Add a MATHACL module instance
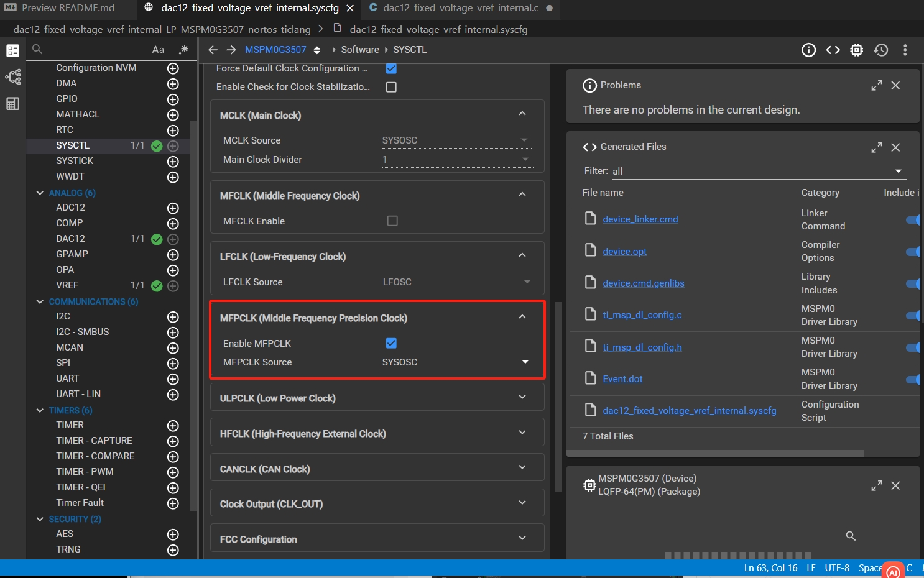 click(x=173, y=115)
